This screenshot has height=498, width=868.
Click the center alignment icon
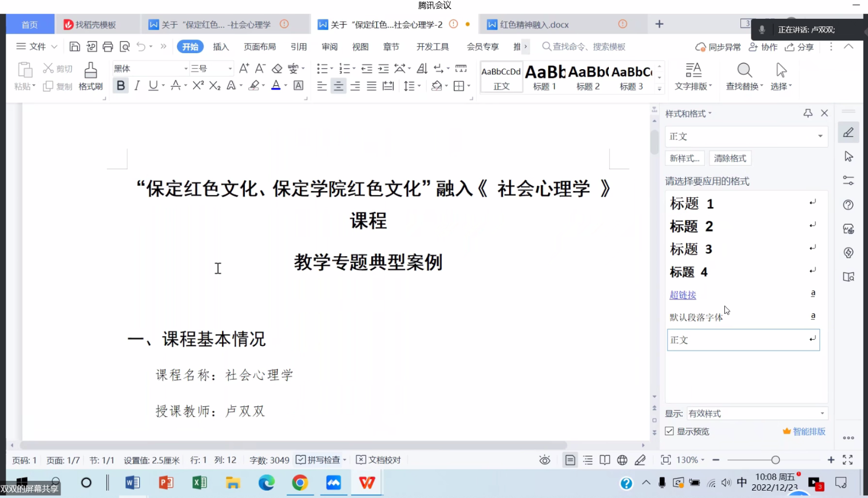coord(339,86)
